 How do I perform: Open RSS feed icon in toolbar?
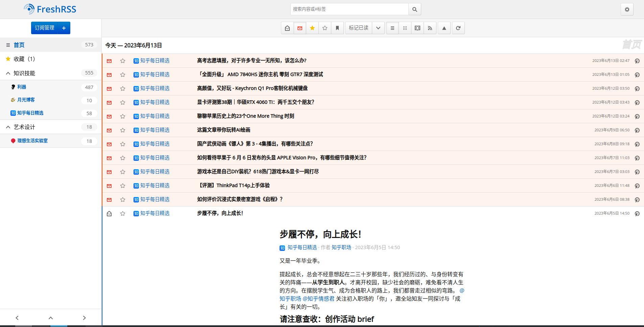(430, 28)
